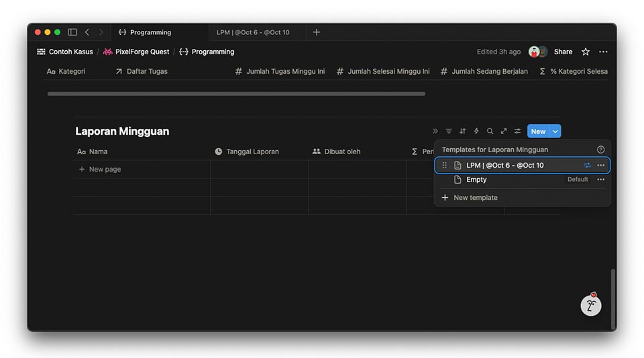The height and width of the screenshot is (358, 644).
Task: Select the Empty template entry
Action: click(476, 180)
